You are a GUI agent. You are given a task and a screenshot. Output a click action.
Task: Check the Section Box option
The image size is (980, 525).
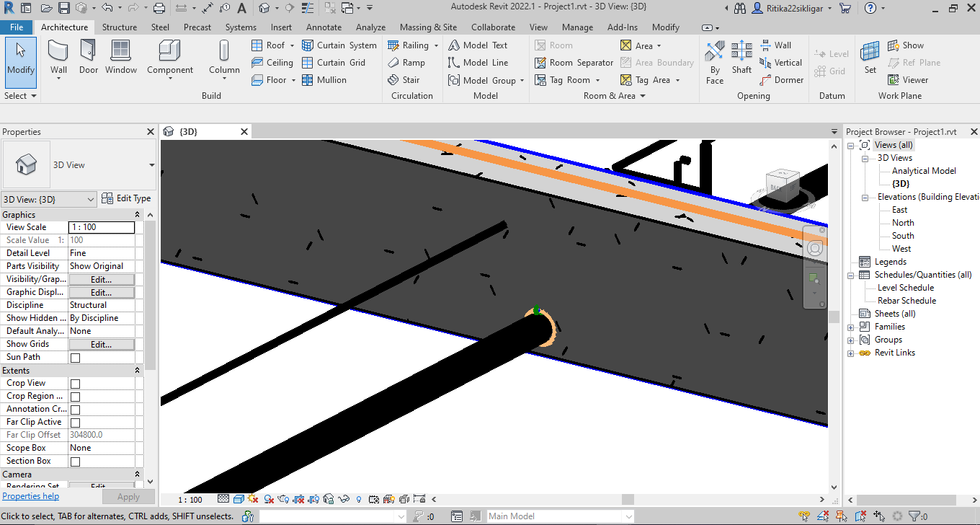tap(75, 462)
